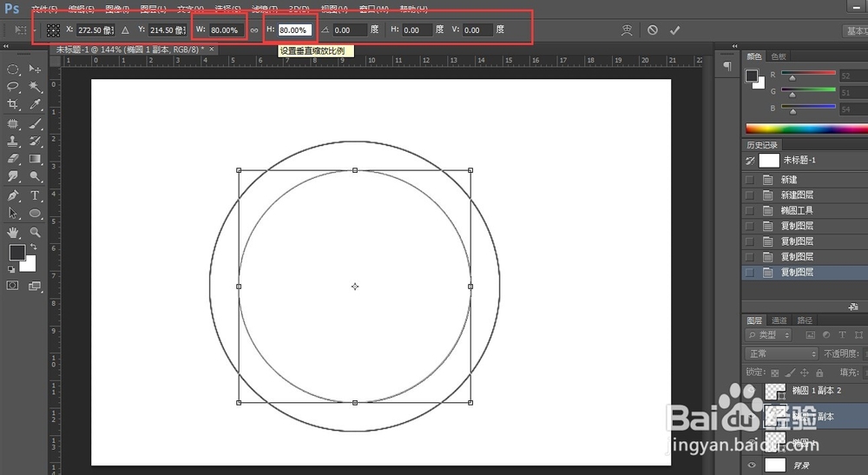Image resolution: width=868 pixels, height=475 pixels.
Task: Toggle visibility of the 背景 layer
Action: (x=751, y=465)
